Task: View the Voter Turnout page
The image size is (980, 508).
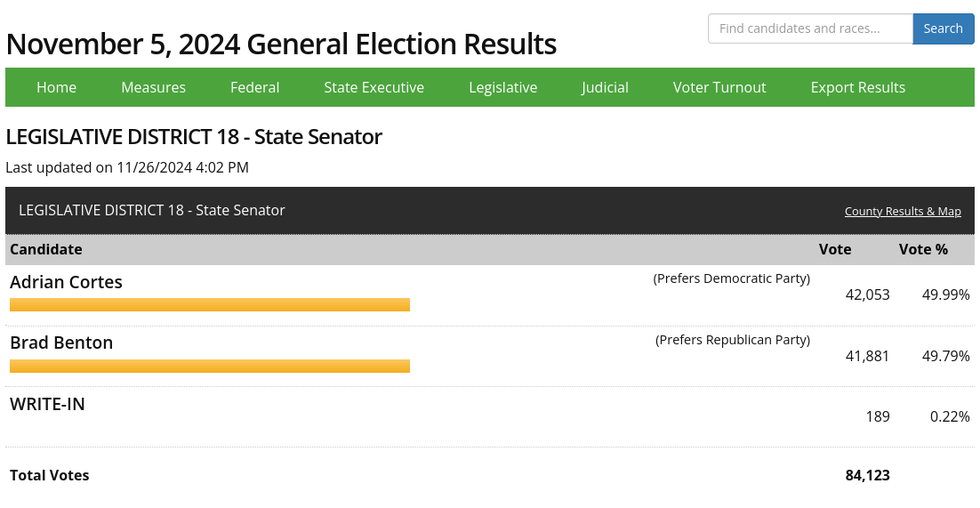Action: click(x=719, y=87)
